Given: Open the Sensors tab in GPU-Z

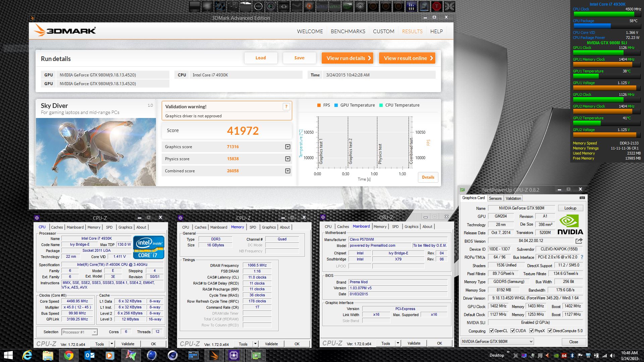Looking at the screenshot, I should 495,198.
